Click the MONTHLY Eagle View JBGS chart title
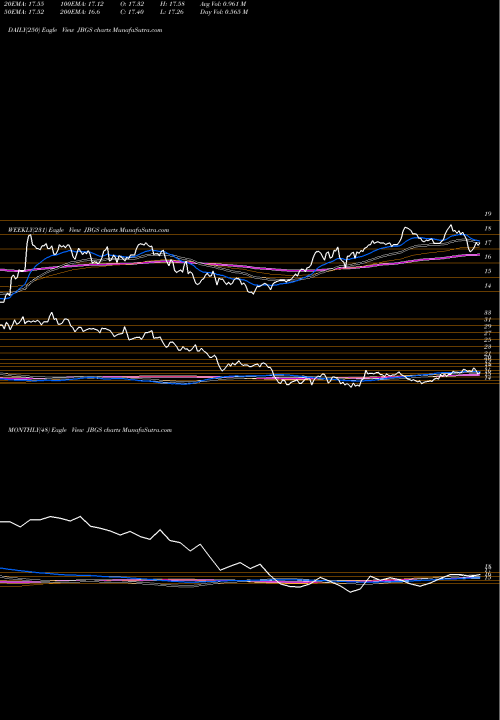The image size is (500, 720). 90,430
